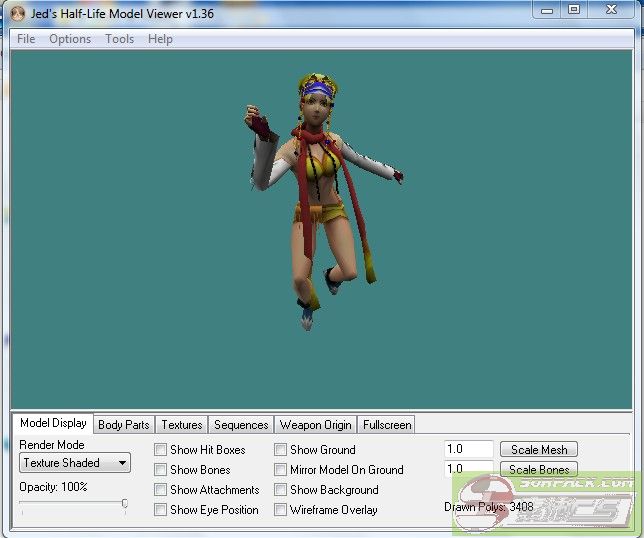Image resolution: width=644 pixels, height=538 pixels.
Task: Enable Show Ground checkbox
Action: tap(281, 450)
